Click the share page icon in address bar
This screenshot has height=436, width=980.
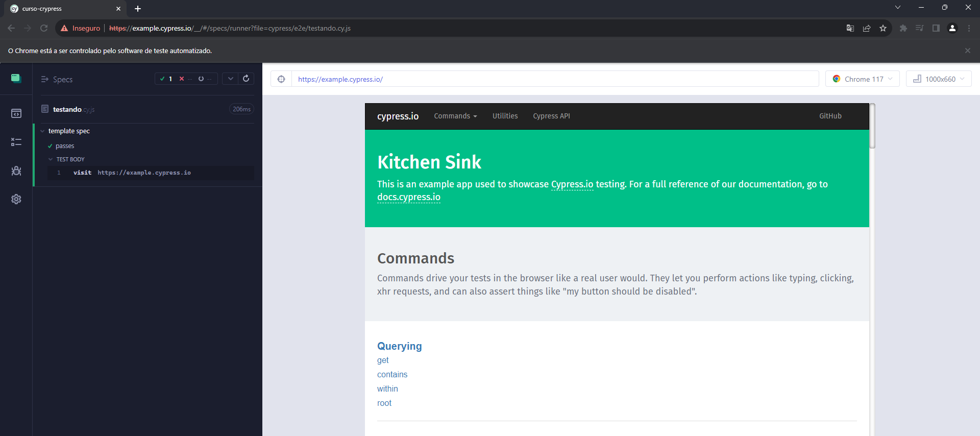[867, 28]
